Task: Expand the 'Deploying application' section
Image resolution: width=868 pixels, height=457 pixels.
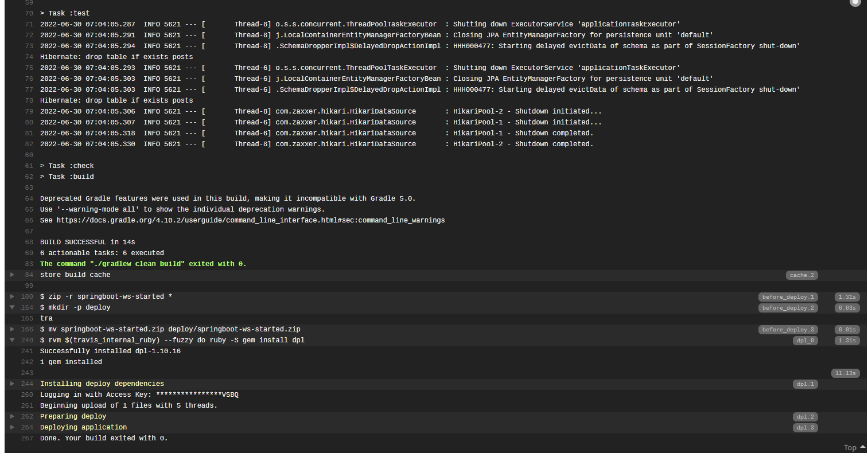Action: (x=12, y=427)
